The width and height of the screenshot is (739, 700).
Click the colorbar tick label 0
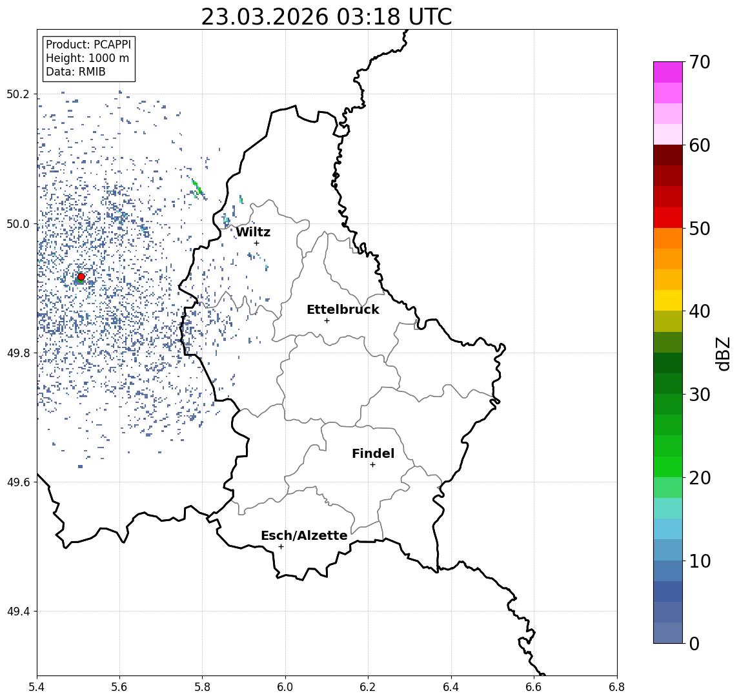694,643
